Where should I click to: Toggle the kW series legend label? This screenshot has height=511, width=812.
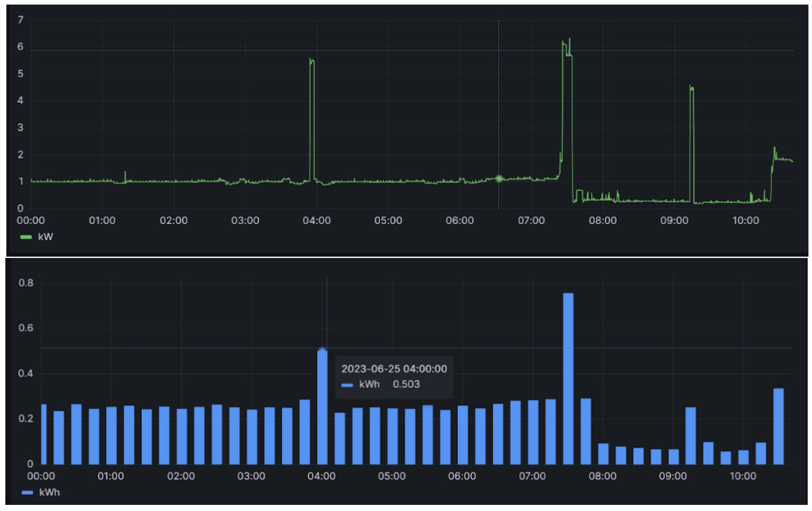[45, 237]
